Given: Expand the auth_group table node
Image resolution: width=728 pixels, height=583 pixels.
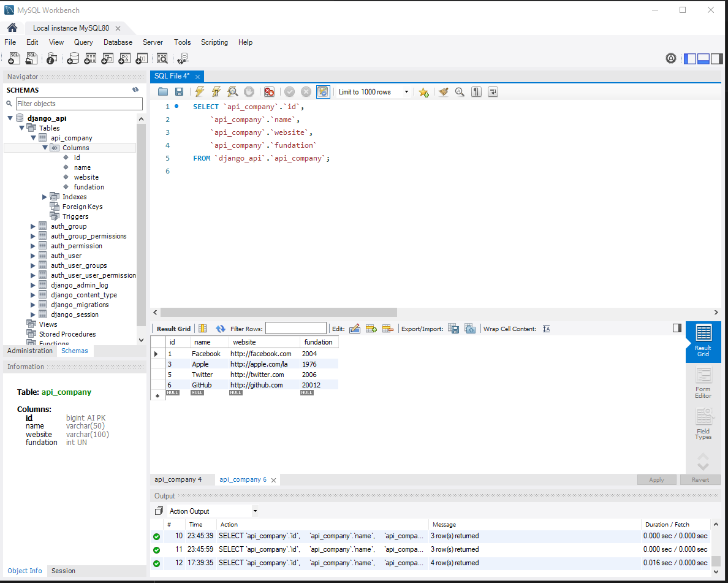Looking at the screenshot, I should tap(33, 227).
